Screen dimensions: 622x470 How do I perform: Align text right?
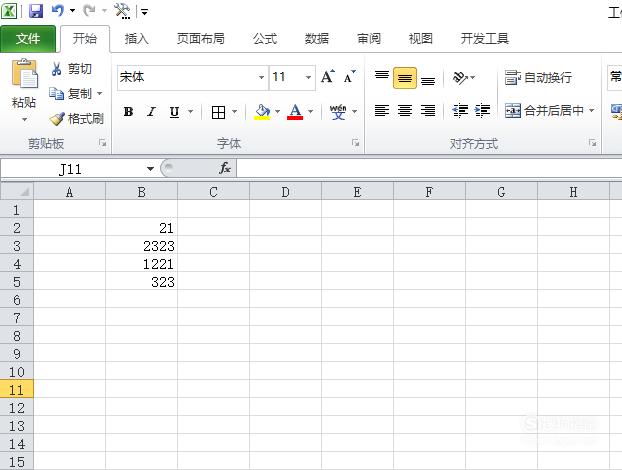coord(428,110)
